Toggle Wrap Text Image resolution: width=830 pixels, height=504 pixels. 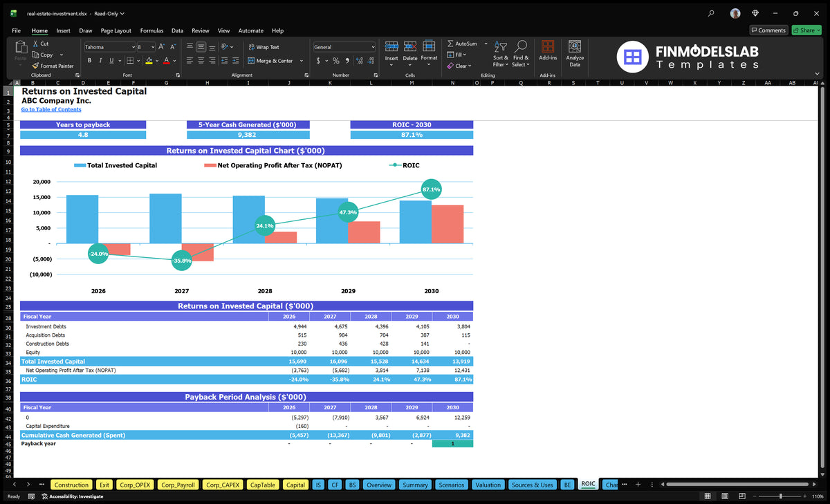[x=264, y=47]
